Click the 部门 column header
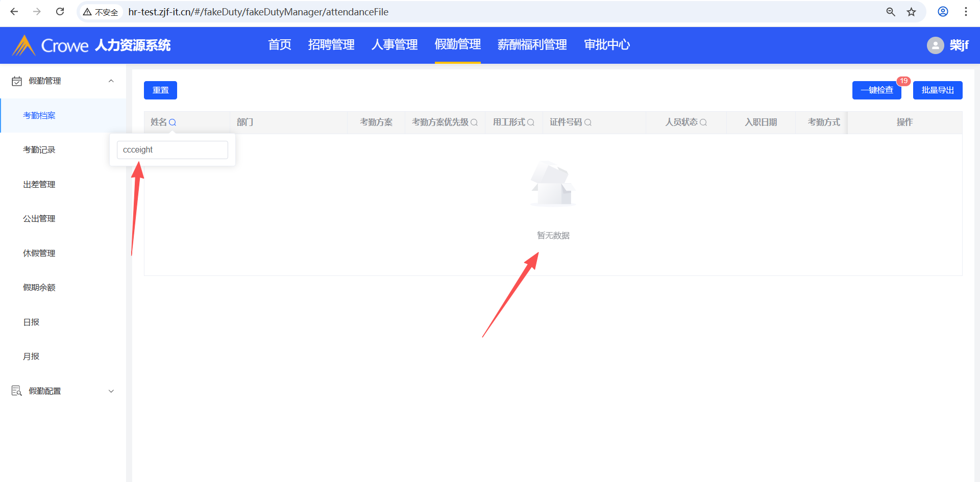The image size is (980, 482). tap(245, 122)
